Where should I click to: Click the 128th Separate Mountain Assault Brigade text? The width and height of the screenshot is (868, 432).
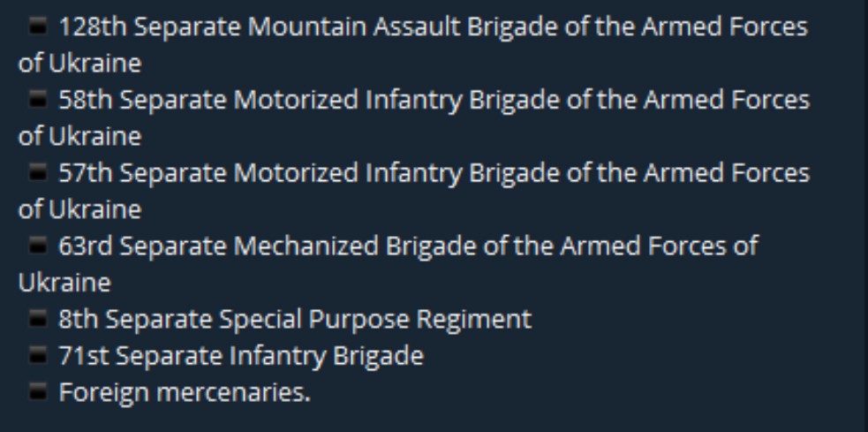point(433,27)
